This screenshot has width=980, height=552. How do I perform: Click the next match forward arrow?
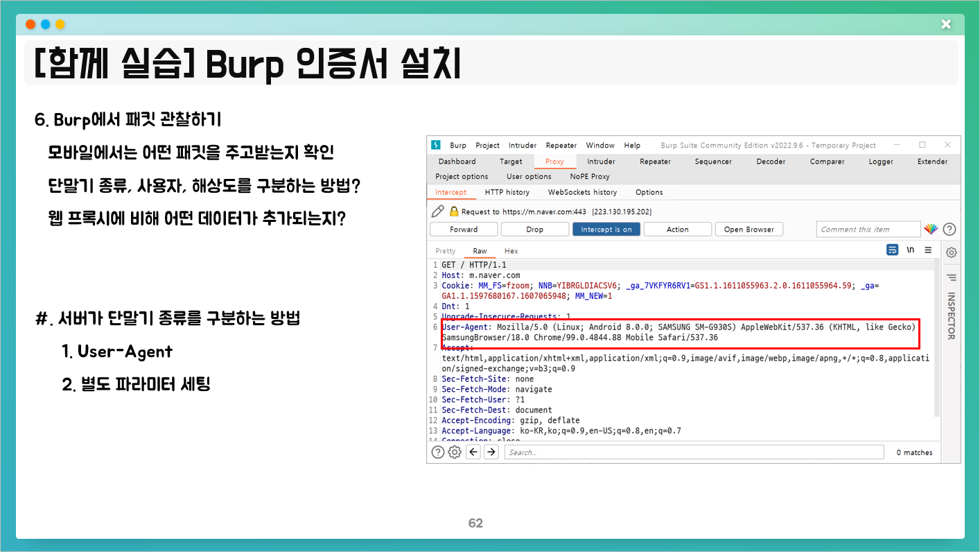pyautogui.click(x=491, y=452)
